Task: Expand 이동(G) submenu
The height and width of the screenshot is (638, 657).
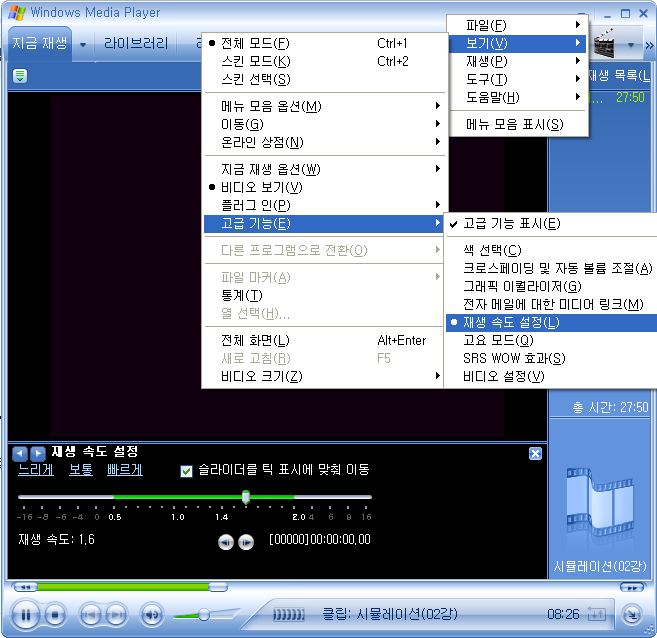Action: (323, 124)
